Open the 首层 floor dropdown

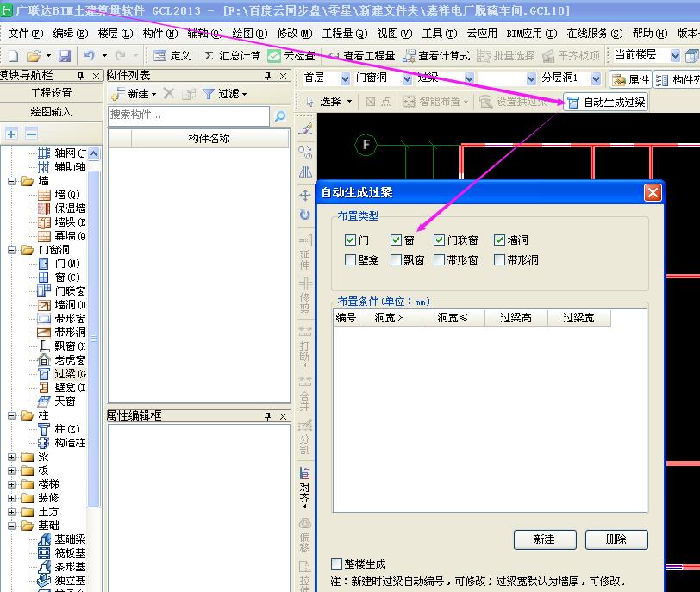(345, 79)
